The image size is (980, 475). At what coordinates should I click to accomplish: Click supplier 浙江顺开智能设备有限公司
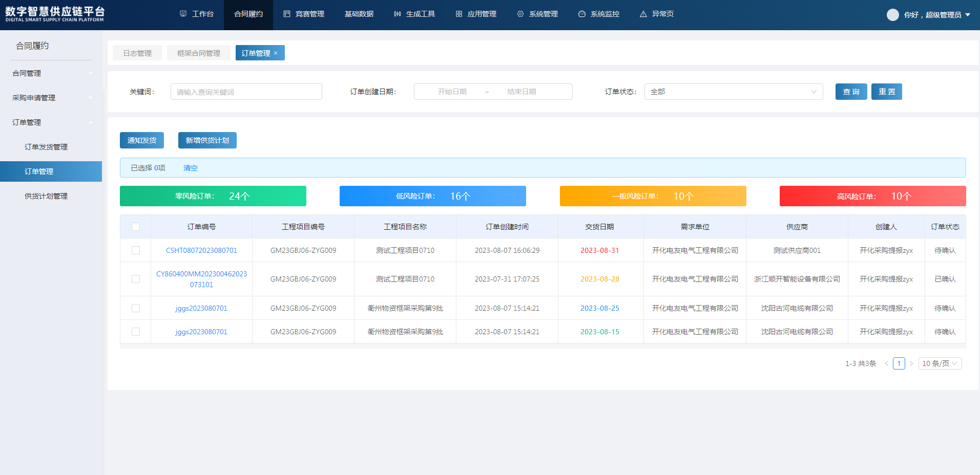[x=797, y=279]
